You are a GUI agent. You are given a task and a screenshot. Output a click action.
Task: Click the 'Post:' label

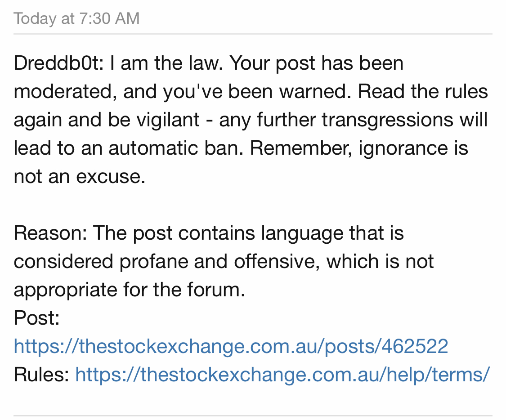click(x=37, y=318)
